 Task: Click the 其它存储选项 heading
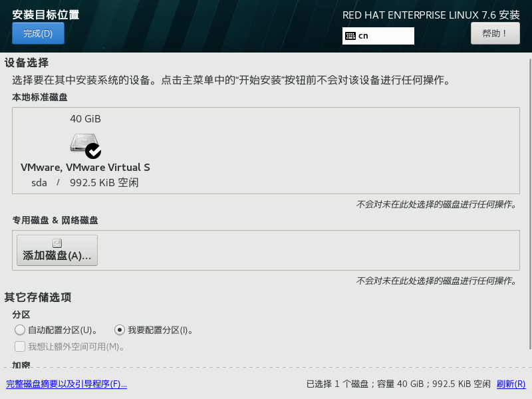coord(38,297)
